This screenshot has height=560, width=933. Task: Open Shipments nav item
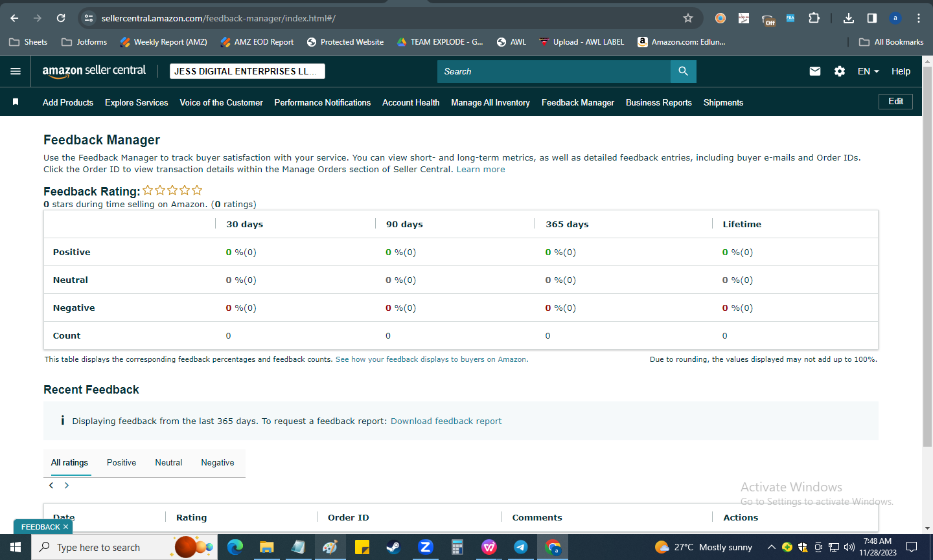tap(724, 102)
